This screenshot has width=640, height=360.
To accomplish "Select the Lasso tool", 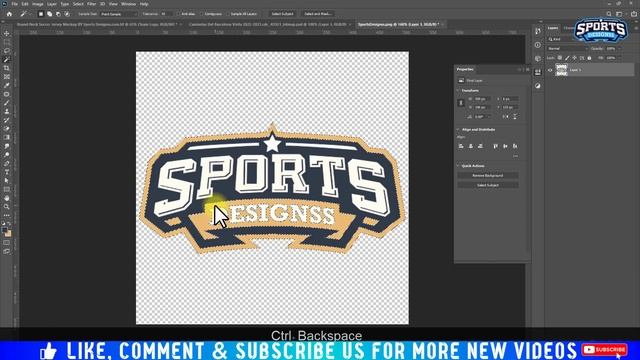I will [x=7, y=51].
